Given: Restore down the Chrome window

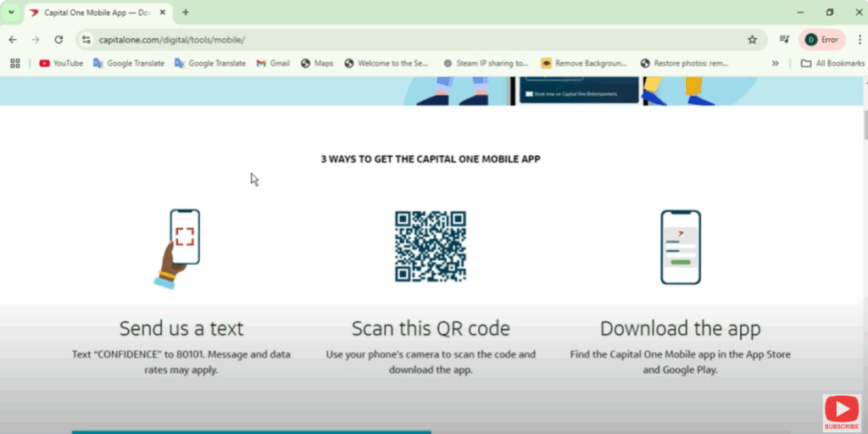Looking at the screenshot, I should (x=829, y=12).
